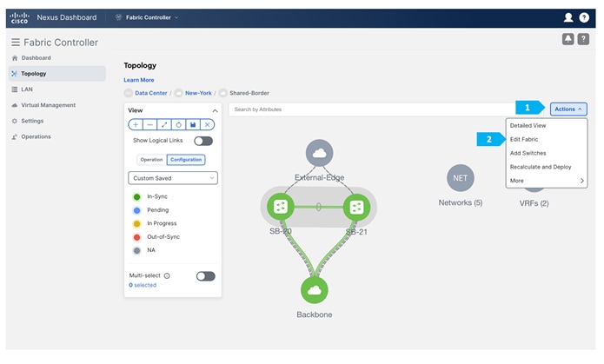Toggle Show Logical Links switch
The height and width of the screenshot is (364, 604).
click(x=203, y=141)
